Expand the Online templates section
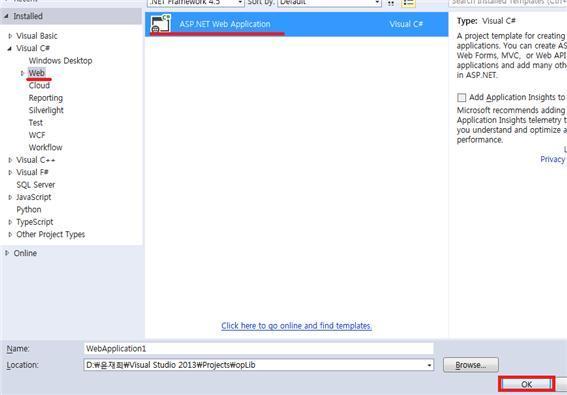This screenshot has width=567, height=395. 7,253
